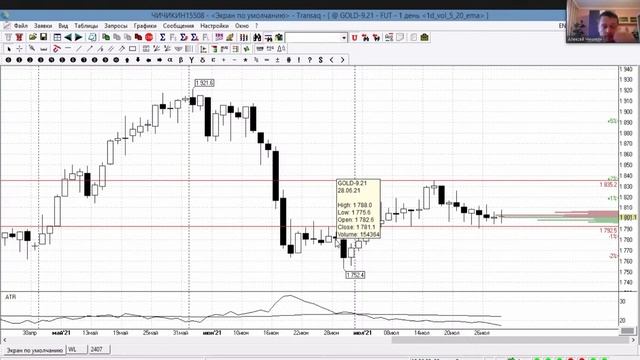Click the vertical bars chart icon

pos(244,38)
